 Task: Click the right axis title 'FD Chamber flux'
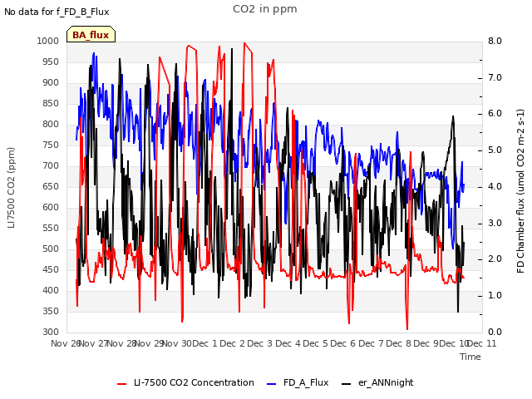(x=520, y=191)
